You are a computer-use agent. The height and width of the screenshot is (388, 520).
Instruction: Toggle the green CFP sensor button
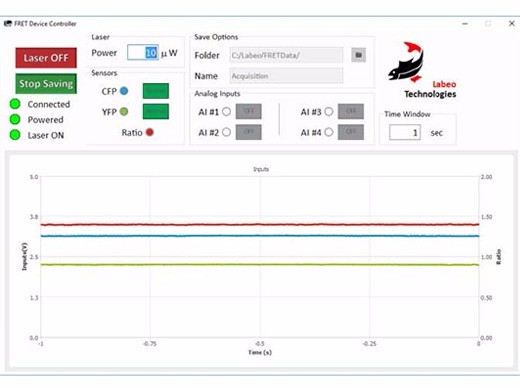pos(156,91)
